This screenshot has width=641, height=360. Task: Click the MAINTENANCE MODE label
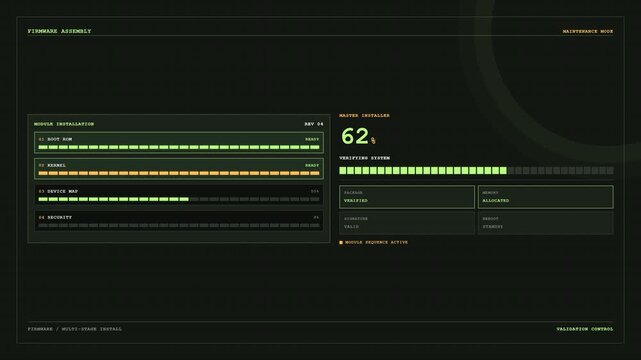click(587, 31)
